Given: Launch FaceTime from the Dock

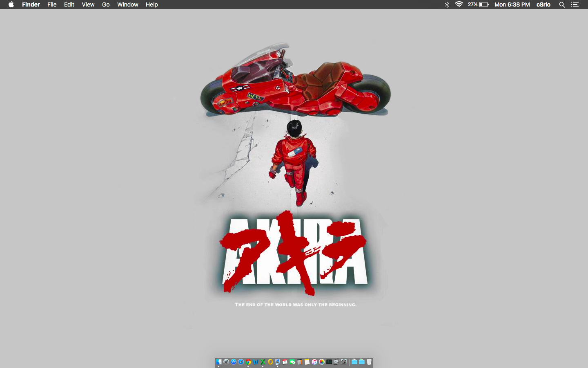Looking at the screenshot, I should [292, 362].
